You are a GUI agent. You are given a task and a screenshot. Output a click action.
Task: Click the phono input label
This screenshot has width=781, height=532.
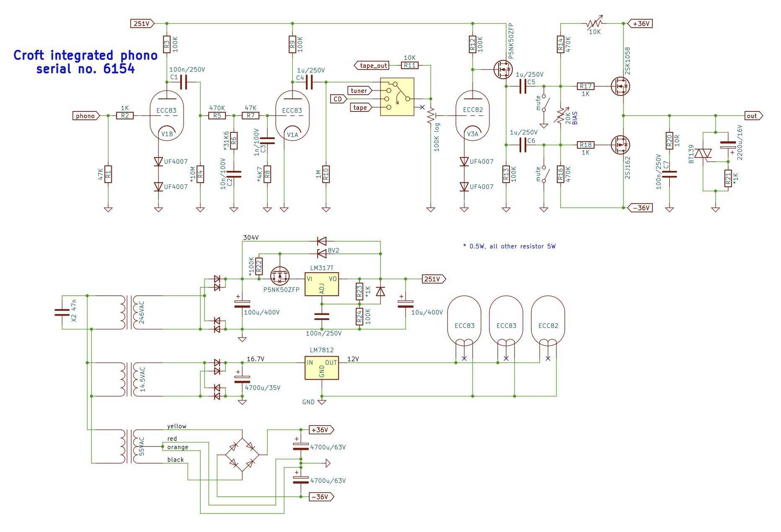tap(86, 116)
